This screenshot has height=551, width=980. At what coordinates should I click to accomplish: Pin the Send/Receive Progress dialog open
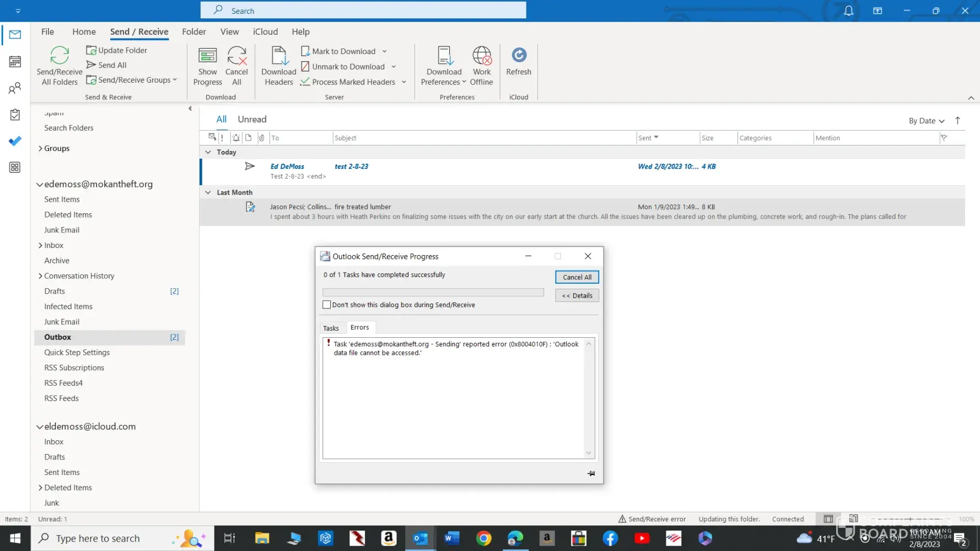pos(591,473)
